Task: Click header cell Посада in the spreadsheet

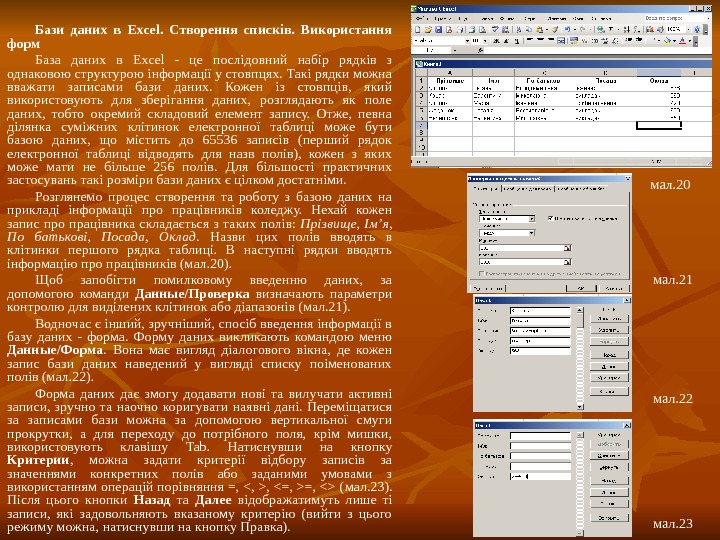Action: point(605,81)
